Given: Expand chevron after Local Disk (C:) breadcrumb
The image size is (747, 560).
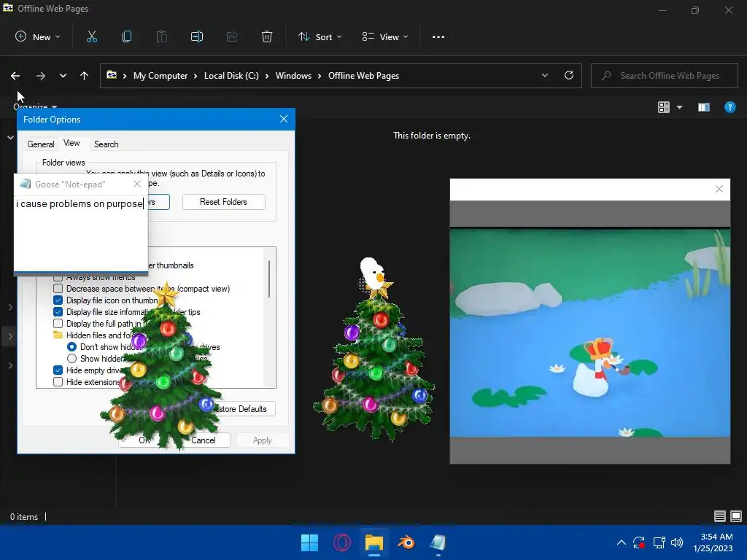Looking at the screenshot, I should coord(267,76).
